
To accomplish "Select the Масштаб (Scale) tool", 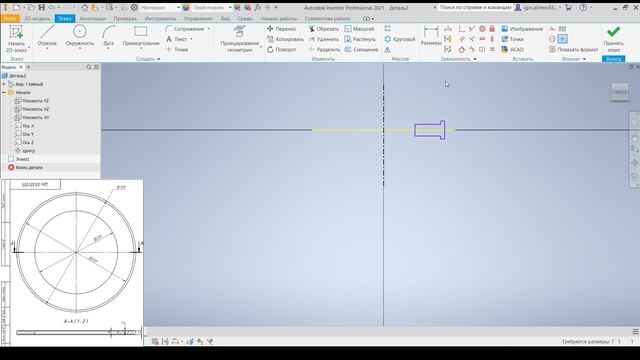I will (360, 29).
